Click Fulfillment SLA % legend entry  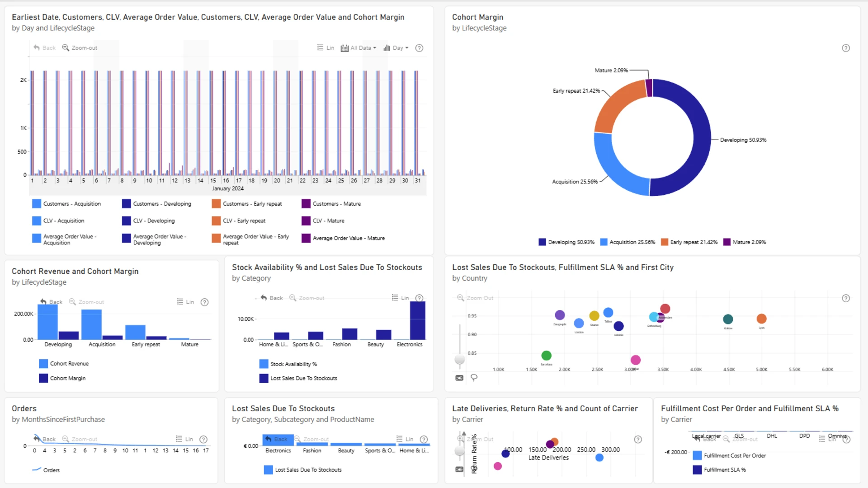pos(719,470)
